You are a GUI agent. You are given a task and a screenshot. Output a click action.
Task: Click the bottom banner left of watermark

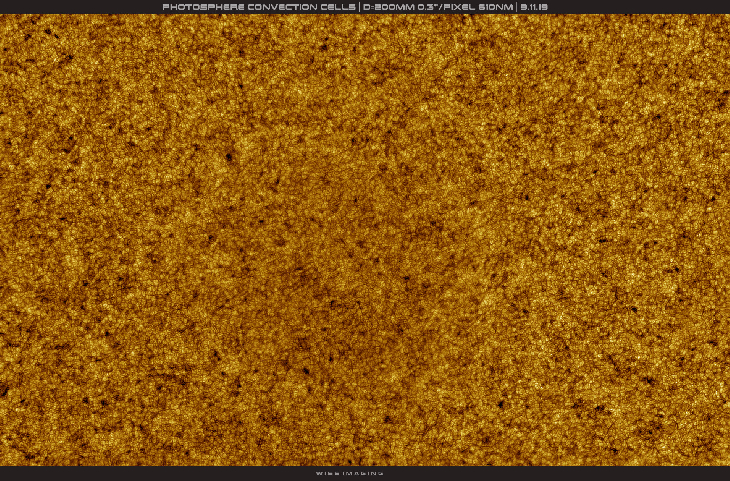[x=150, y=473]
